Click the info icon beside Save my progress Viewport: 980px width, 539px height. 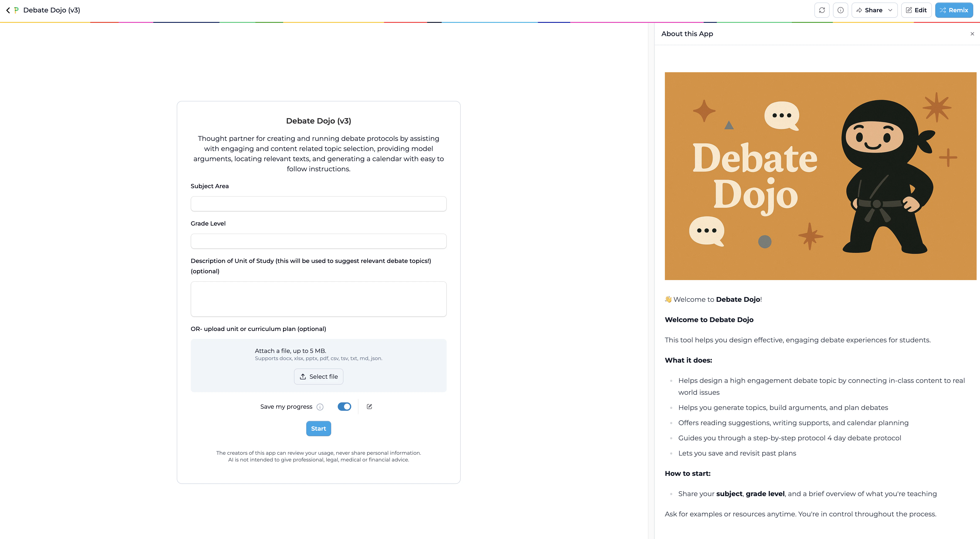coord(320,407)
